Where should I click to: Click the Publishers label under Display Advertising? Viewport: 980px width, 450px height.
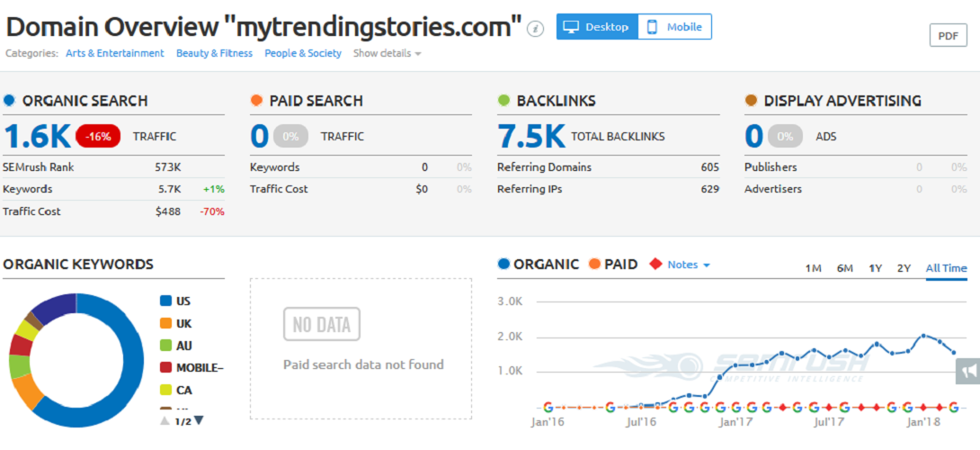[771, 167]
